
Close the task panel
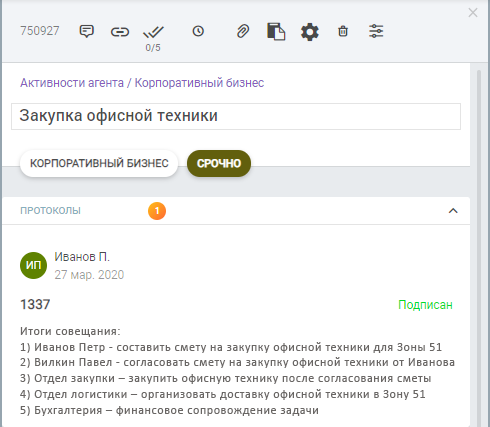(x=473, y=13)
